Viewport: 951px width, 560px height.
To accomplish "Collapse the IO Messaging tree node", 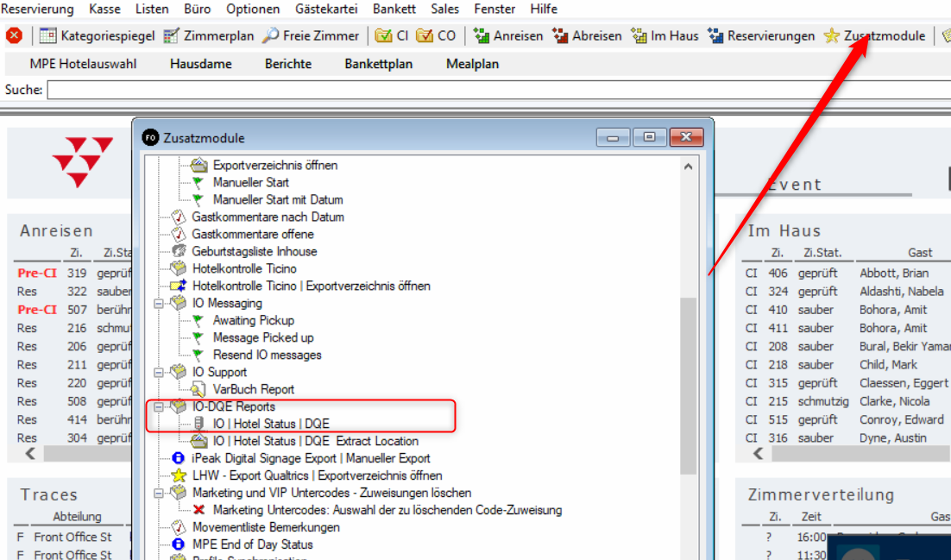I will coord(159,304).
